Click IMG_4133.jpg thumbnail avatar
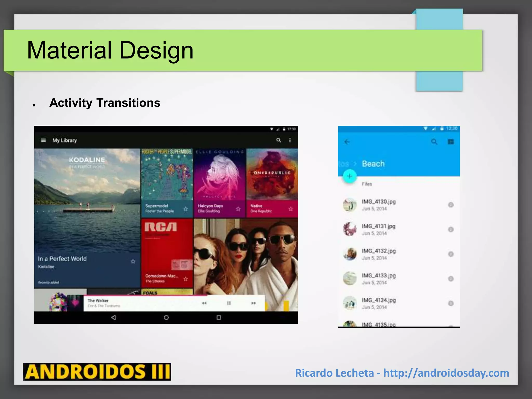Image resolution: width=532 pixels, height=399 pixels. click(x=350, y=279)
